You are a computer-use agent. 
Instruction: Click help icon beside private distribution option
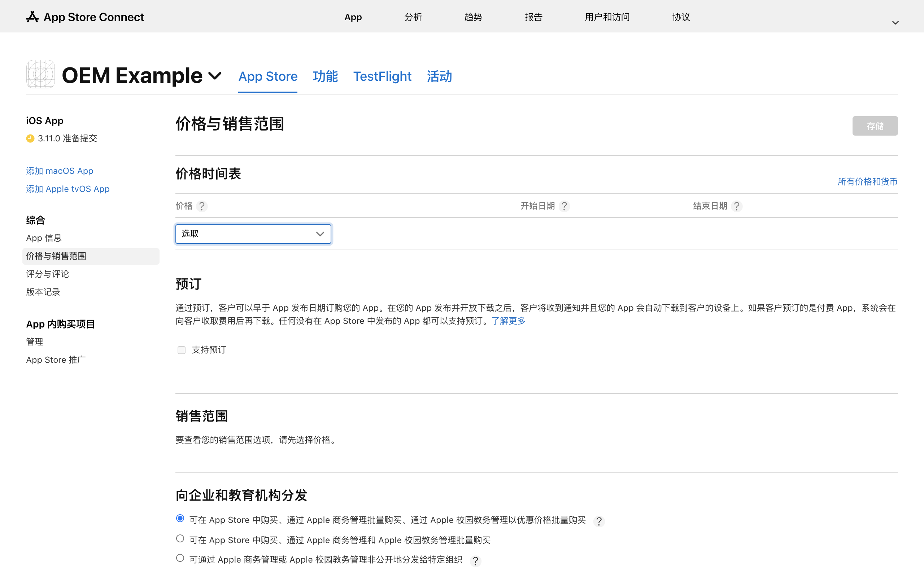click(475, 561)
